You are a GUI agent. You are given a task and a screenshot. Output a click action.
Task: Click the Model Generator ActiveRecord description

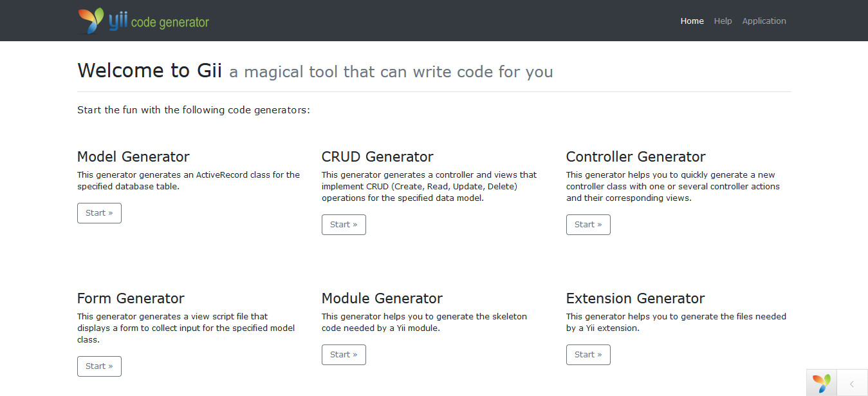click(x=189, y=181)
